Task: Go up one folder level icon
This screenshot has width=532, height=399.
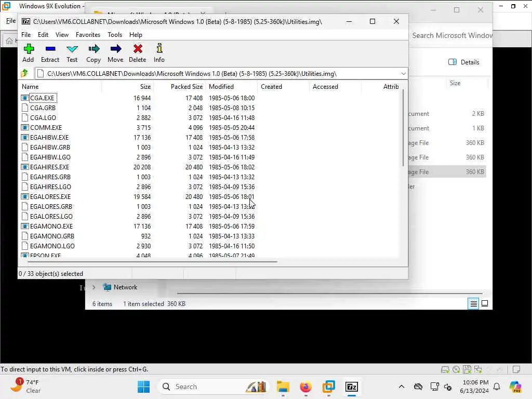Action: (x=24, y=73)
